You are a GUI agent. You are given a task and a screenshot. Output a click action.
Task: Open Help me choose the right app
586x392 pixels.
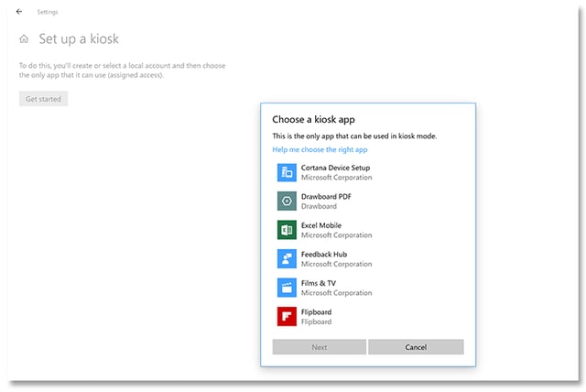320,149
